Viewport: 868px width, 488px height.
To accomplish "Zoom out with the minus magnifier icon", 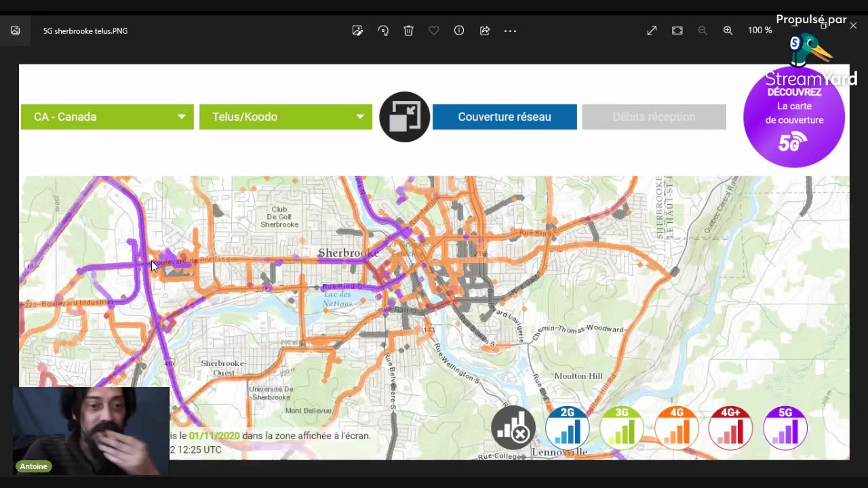I will click(x=703, y=30).
